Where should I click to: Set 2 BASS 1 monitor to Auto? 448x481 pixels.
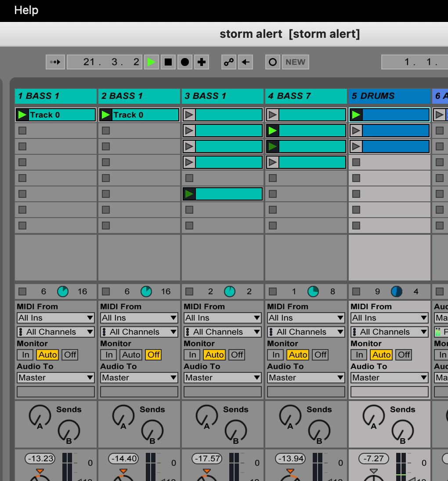[x=131, y=355]
